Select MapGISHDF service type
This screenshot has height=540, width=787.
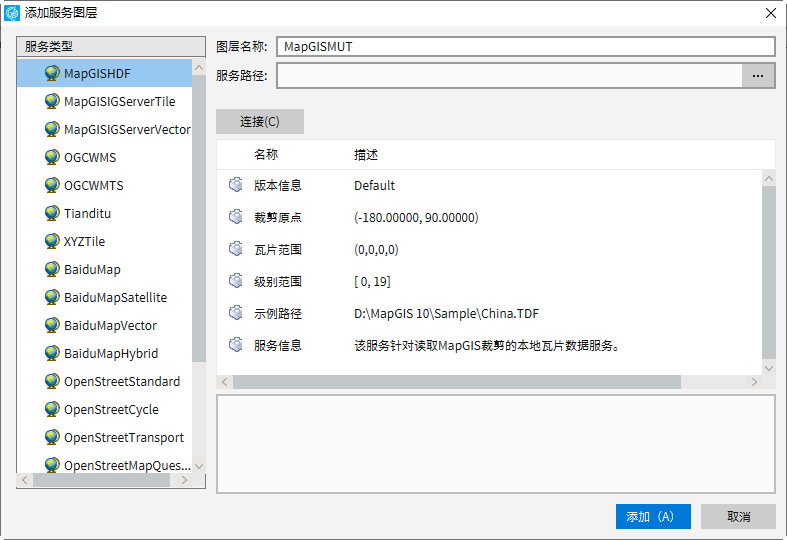[x=104, y=73]
